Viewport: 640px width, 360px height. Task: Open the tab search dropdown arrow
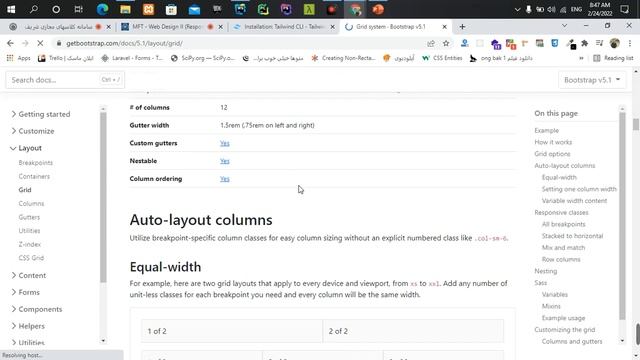tap(564, 26)
